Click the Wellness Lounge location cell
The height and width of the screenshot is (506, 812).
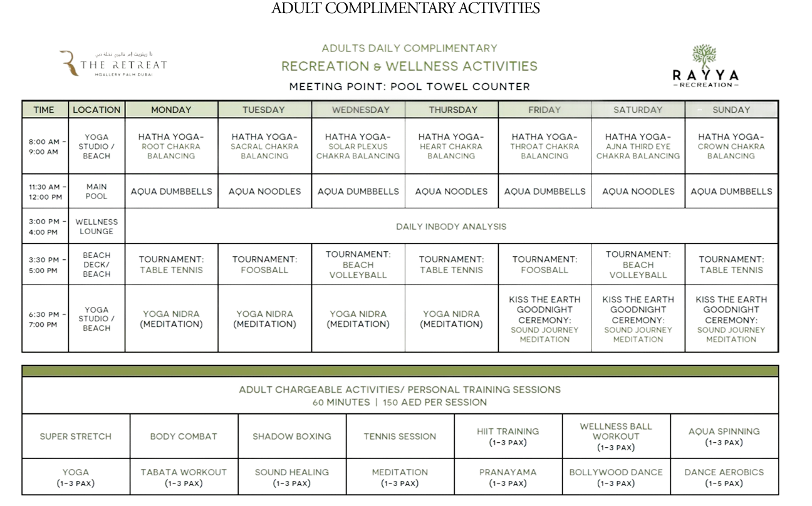96,226
